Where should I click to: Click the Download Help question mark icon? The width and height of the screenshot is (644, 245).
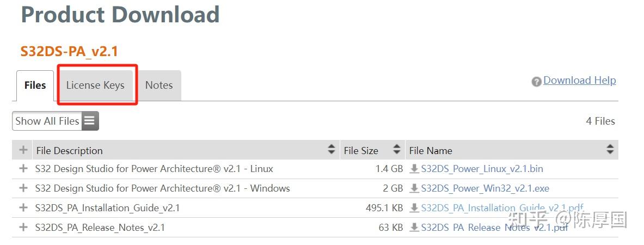point(536,81)
